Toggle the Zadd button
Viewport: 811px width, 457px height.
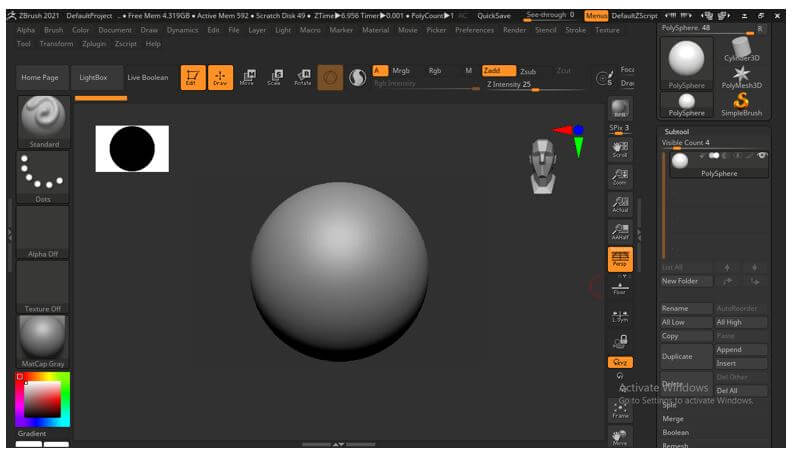pos(499,71)
